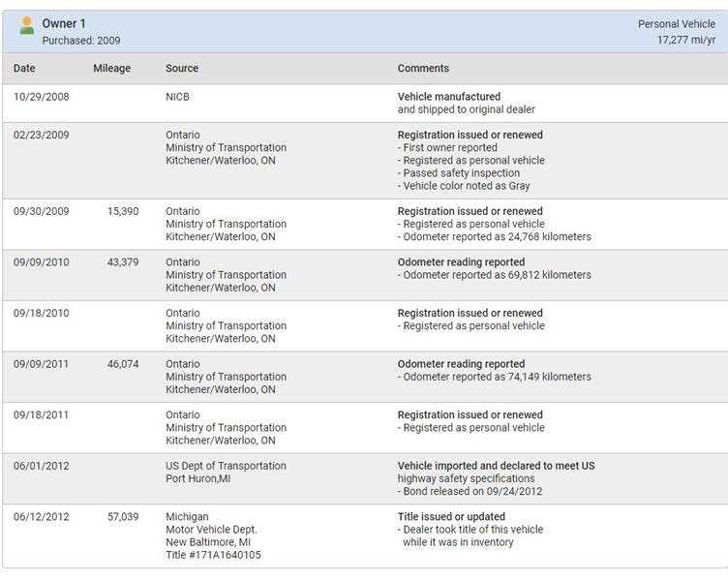This screenshot has height=581, width=728.
Task: Click the Vehicle manufactured comment
Action: tap(449, 97)
